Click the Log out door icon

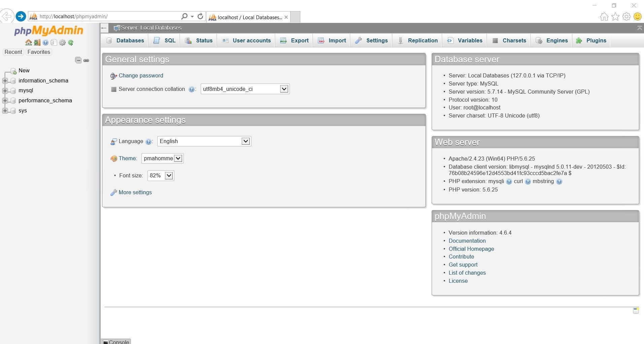pos(37,42)
